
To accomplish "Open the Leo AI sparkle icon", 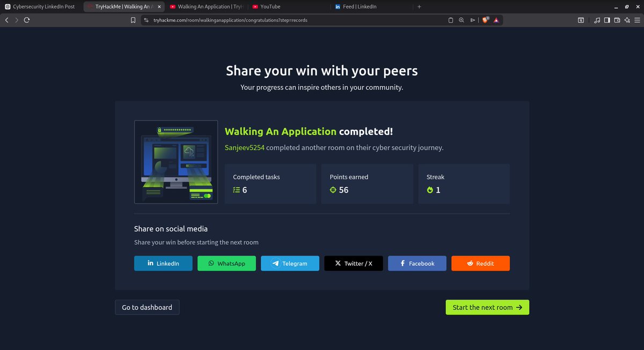I will click(x=627, y=20).
